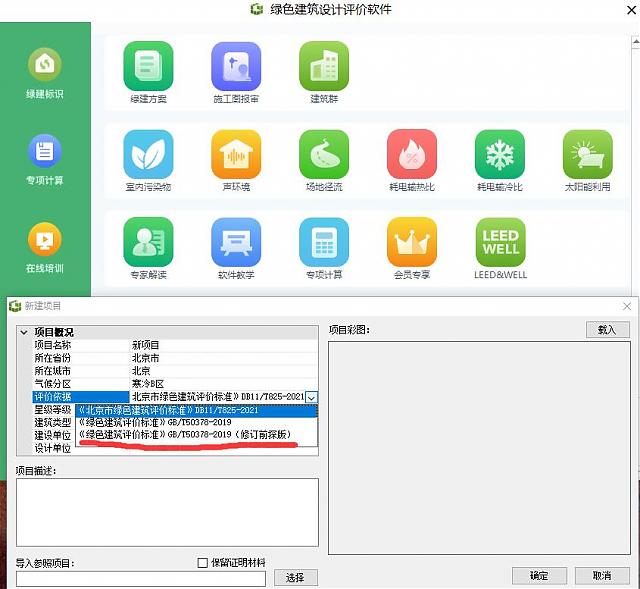Toggle the 保留证明材料 checkbox
The width and height of the screenshot is (640, 589).
(202, 563)
